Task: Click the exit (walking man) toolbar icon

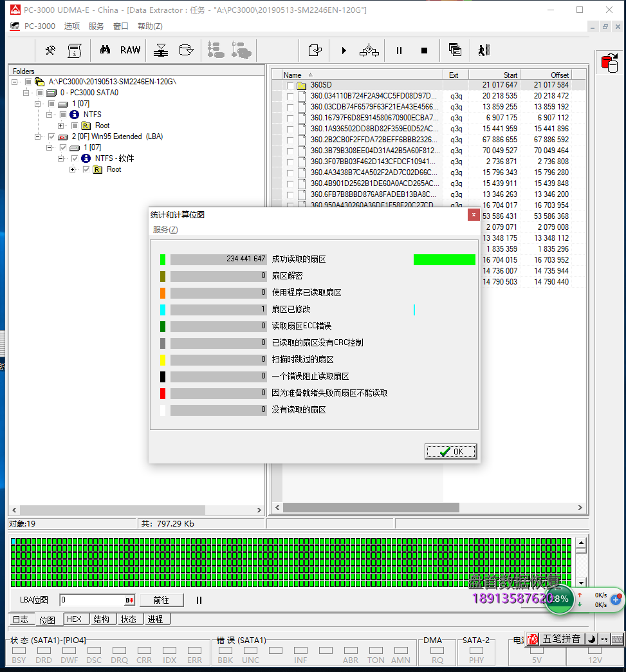Action: coord(483,50)
